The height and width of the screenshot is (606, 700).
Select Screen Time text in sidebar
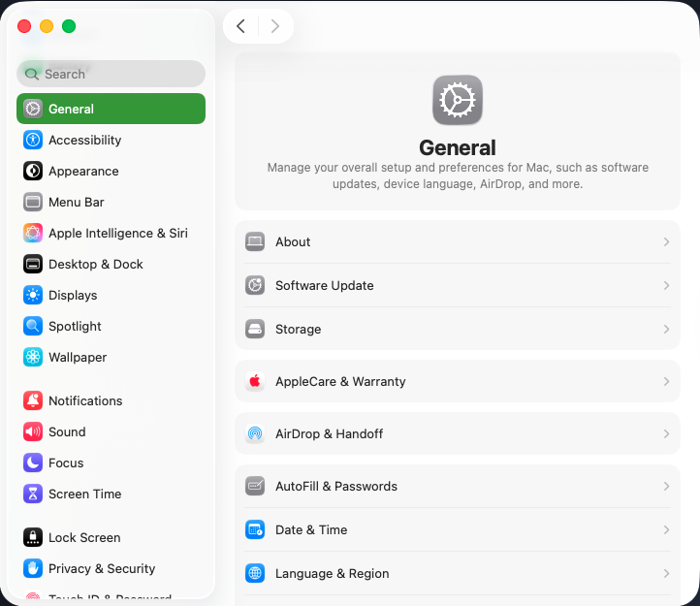tap(84, 494)
